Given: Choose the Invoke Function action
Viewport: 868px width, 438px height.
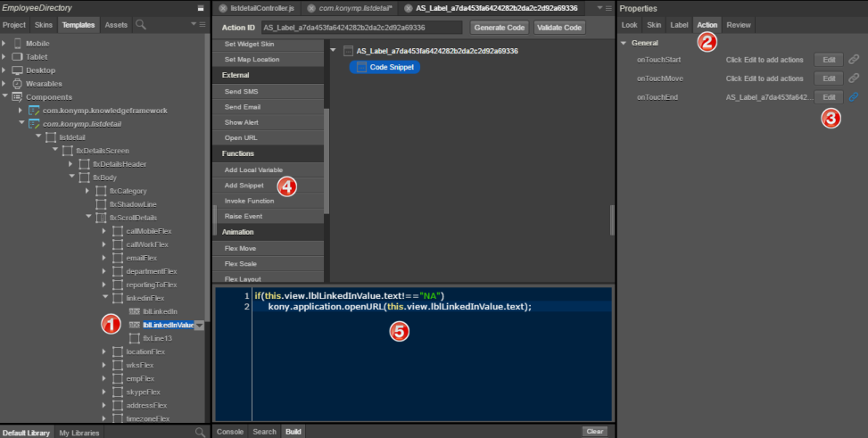Looking at the screenshot, I should coord(268,201).
